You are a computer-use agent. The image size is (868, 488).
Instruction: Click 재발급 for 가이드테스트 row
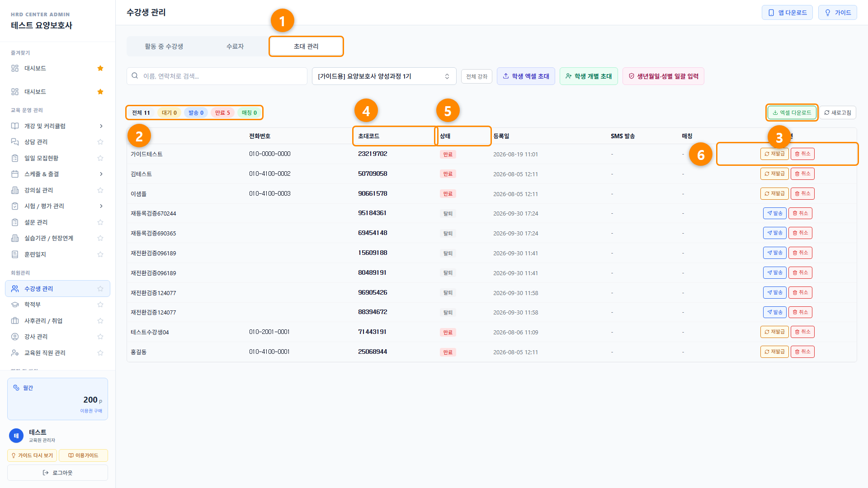coord(774,154)
